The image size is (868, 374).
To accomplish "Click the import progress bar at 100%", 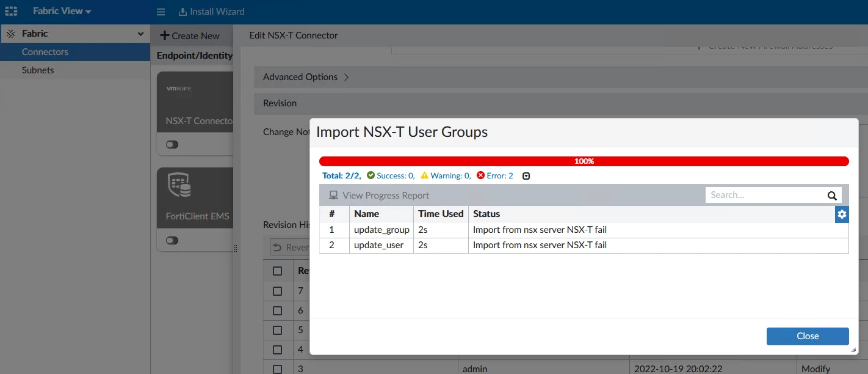I will coord(584,161).
